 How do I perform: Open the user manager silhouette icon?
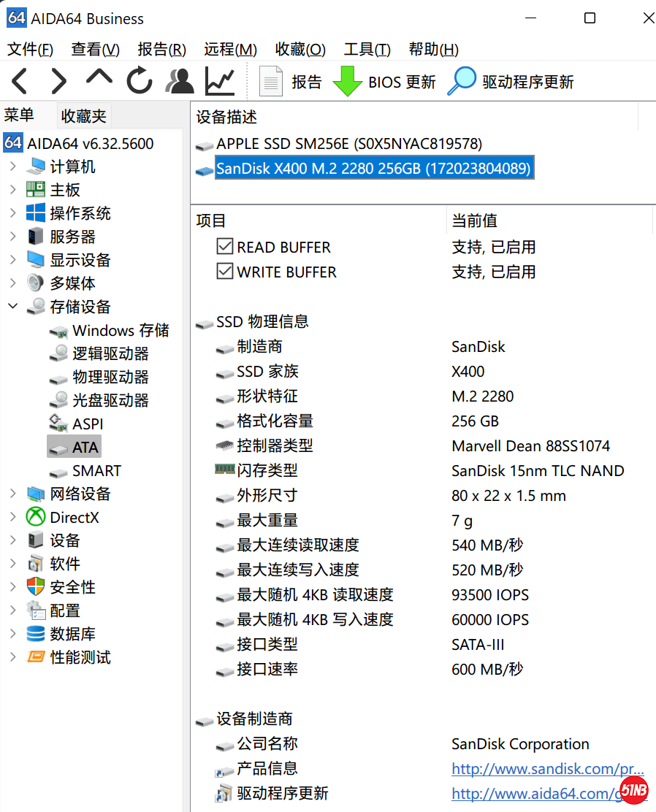[179, 81]
